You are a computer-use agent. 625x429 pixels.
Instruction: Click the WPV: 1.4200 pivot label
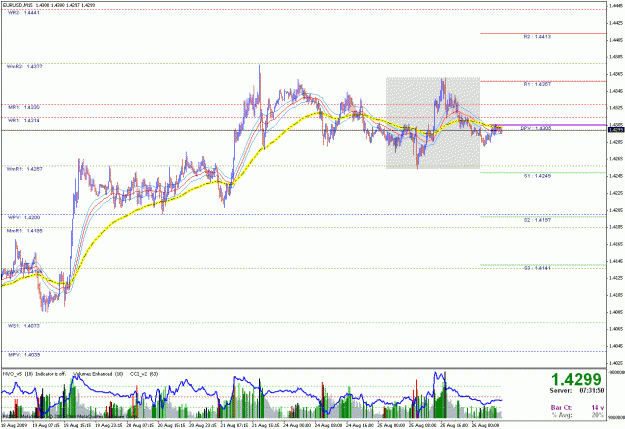click(x=24, y=218)
